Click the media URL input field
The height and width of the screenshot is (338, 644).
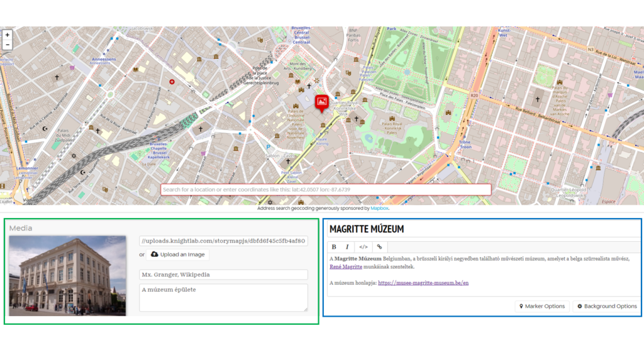223,241
